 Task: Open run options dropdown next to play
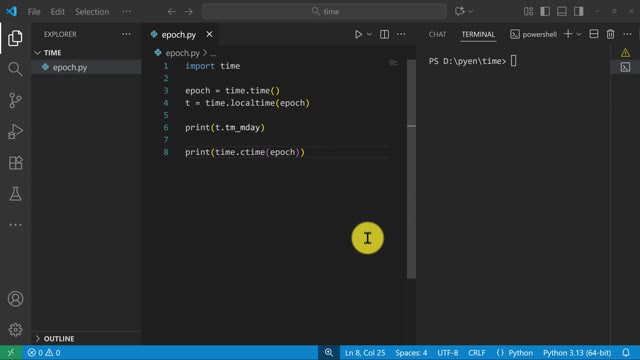pos(369,34)
